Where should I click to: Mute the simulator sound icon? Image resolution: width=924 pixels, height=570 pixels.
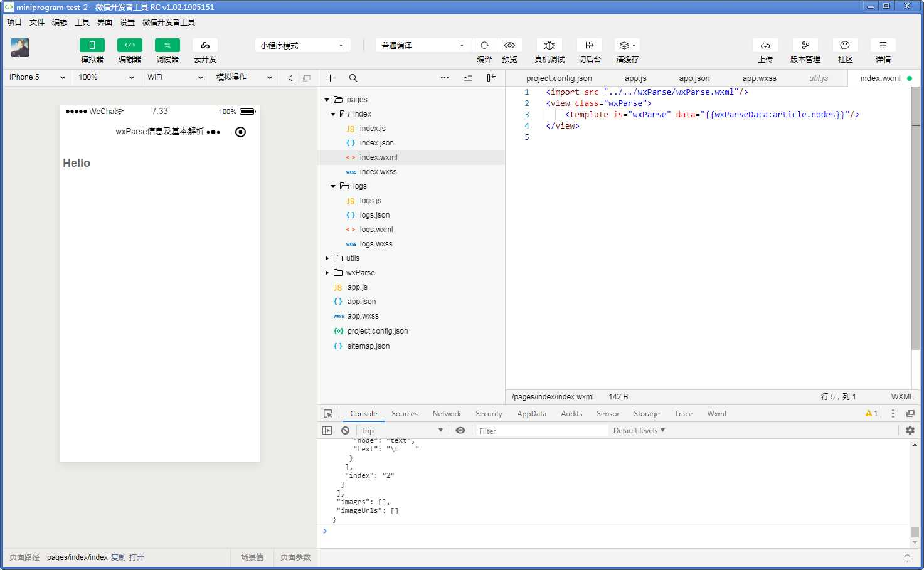(290, 78)
